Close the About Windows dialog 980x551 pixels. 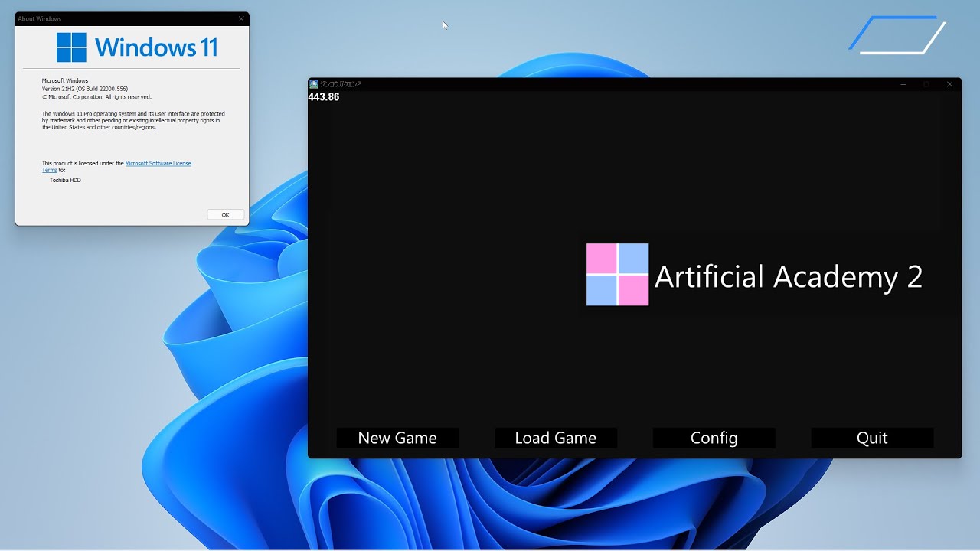pos(242,18)
